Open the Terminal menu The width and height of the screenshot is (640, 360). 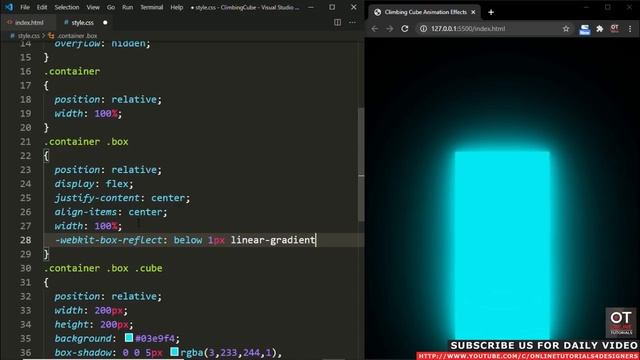[x=152, y=7]
